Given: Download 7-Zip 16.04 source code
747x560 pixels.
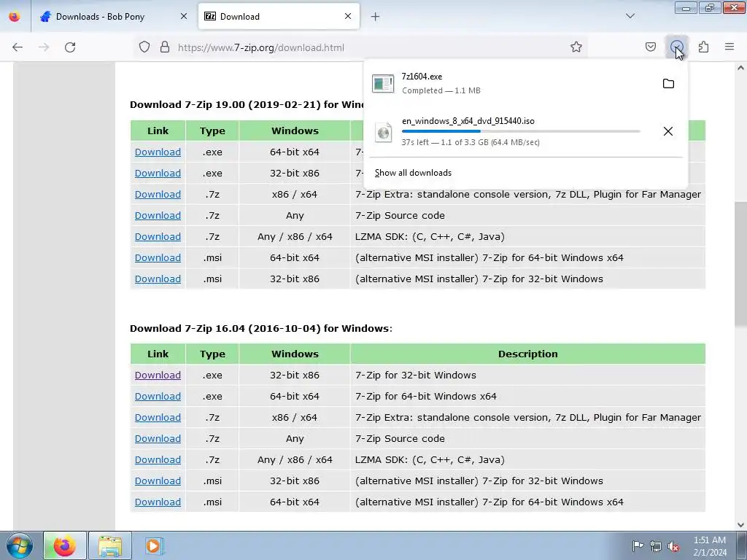Looking at the screenshot, I should tap(158, 438).
